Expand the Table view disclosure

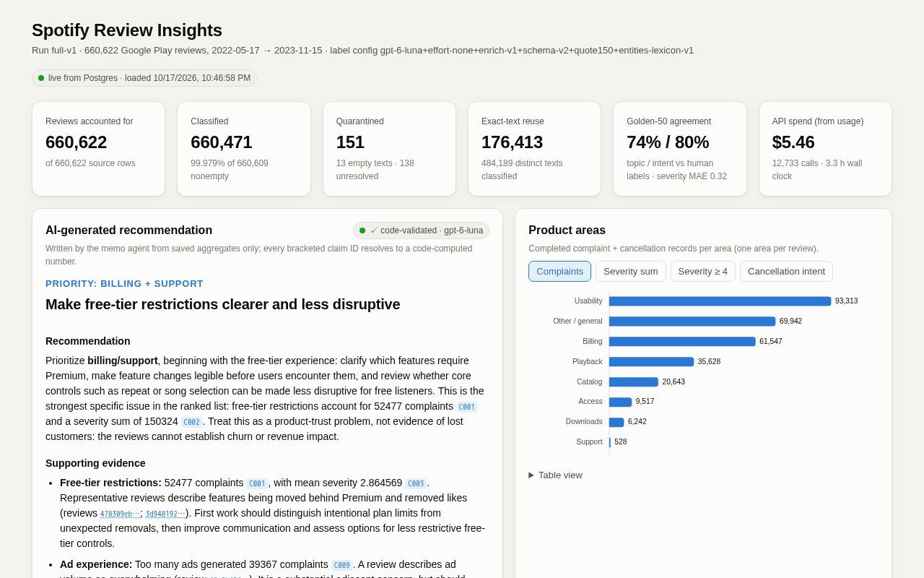click(x=555, y=475)
